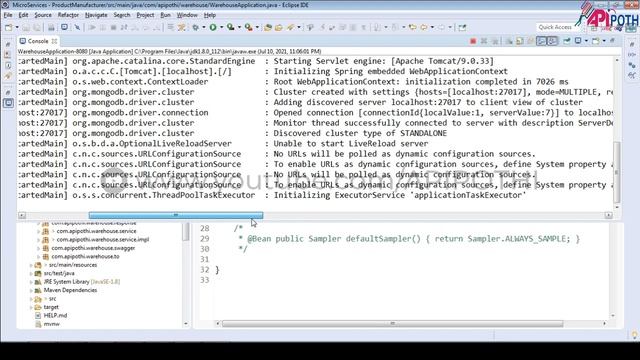Select com.apipothi.warehouse.service.impl package
The image size is (640, 360).
coord(103,240)
